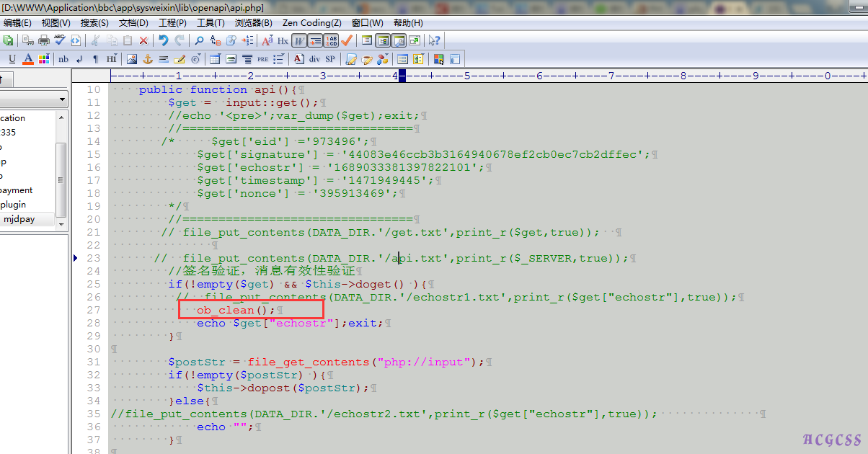Click the spell check ABC icon
868x454 pixels.
click(x=60, y=40)
